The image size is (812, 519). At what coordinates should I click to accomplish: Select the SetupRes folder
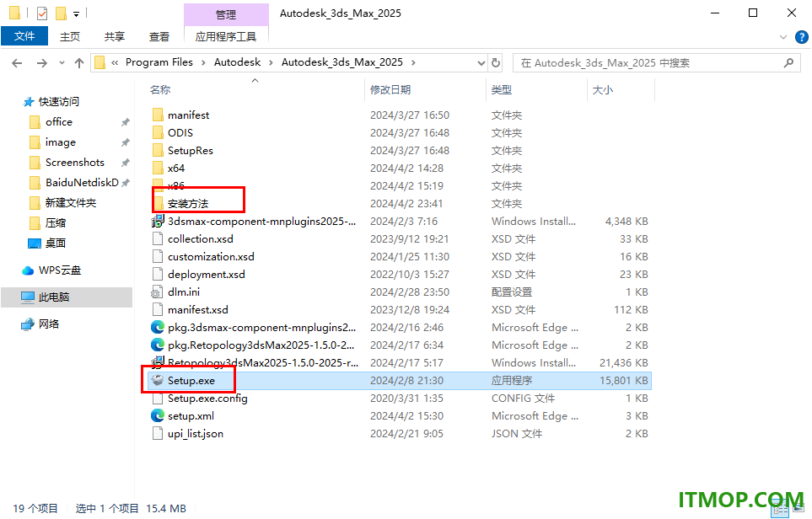191,151
